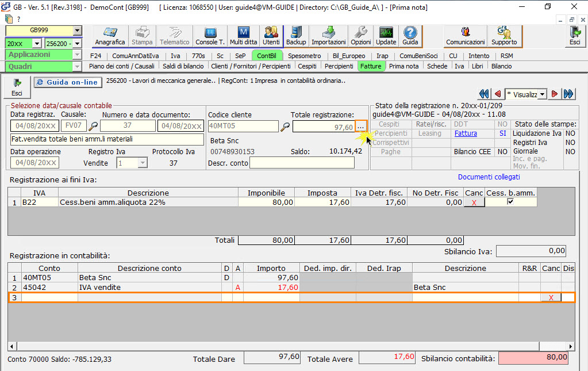Click the Guida on-line button
This screenshot has height=371, width=588.
point(68,82)
